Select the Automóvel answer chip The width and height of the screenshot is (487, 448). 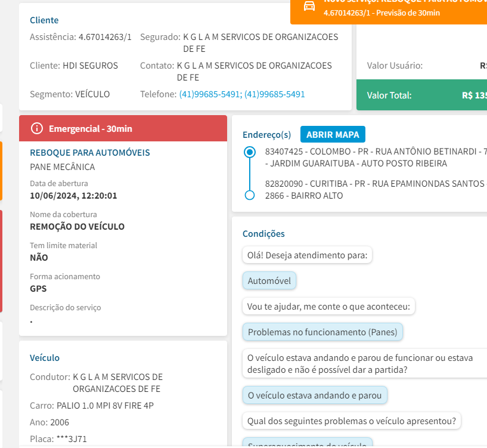click(x=269, y=281)
